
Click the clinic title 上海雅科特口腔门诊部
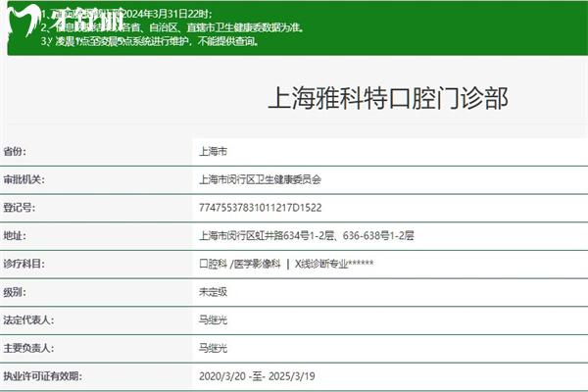(388, 98)
